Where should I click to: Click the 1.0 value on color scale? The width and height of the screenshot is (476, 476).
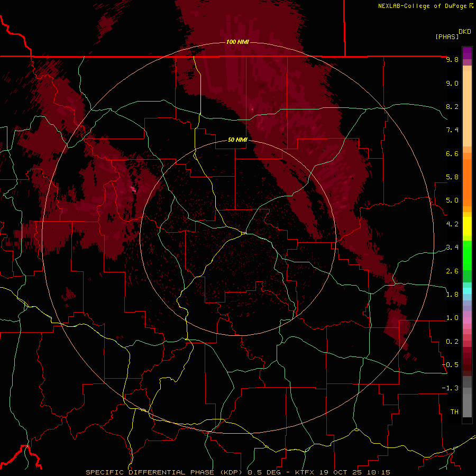(452, 318)
